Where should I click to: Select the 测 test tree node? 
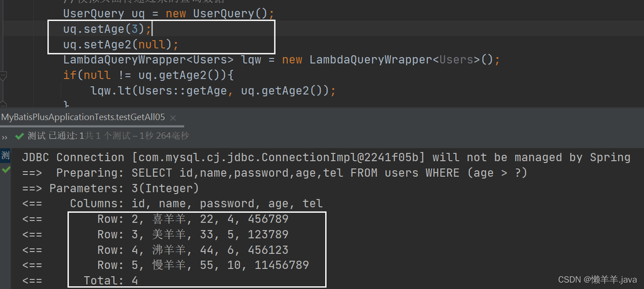click(x=5, y=155)
